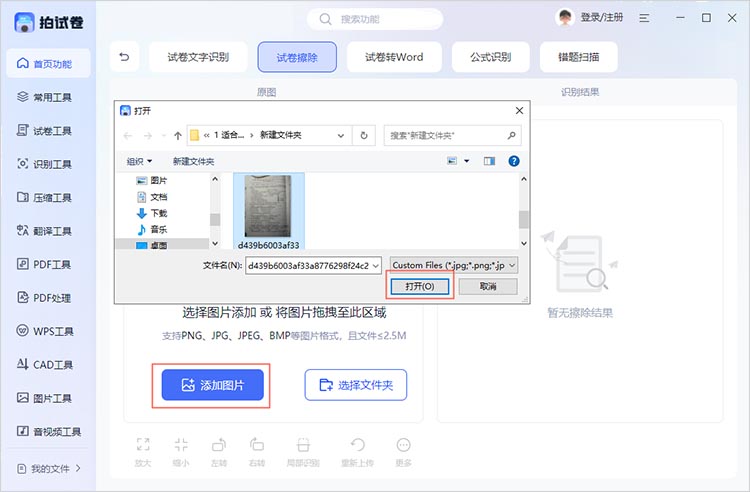750x492 pixels.
Task: Open the Custom Files type dropdown
Action: click(x=453, y=265)
